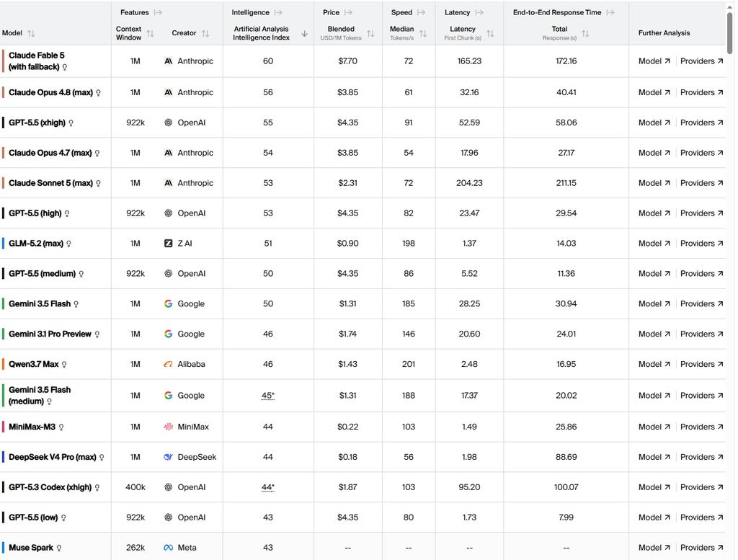Click the $0.18 price for DeepSeek V4 Pro
This screenshot has height=560, width=738.
[x=347, y=457]
